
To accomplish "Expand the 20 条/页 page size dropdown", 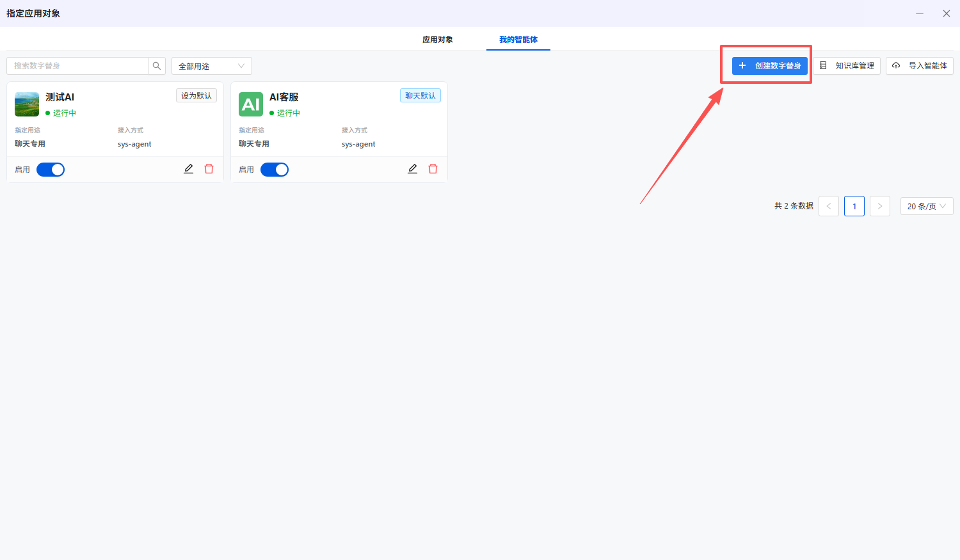I will [927, 206].
